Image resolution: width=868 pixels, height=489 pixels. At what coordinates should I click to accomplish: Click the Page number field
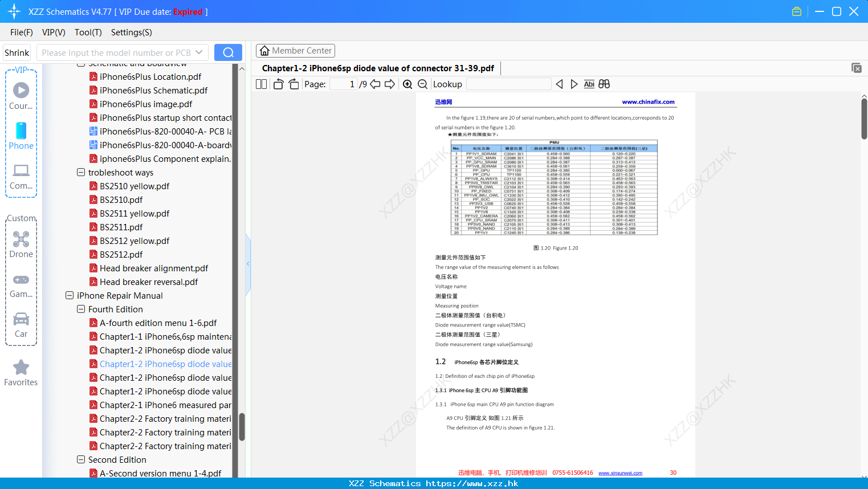[x=344, y=84]
